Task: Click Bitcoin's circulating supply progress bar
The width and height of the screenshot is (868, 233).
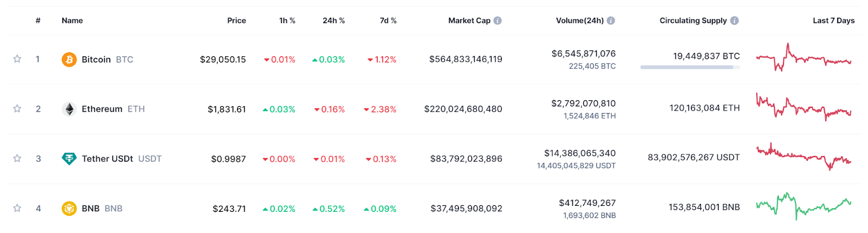Action: (690, 67)
